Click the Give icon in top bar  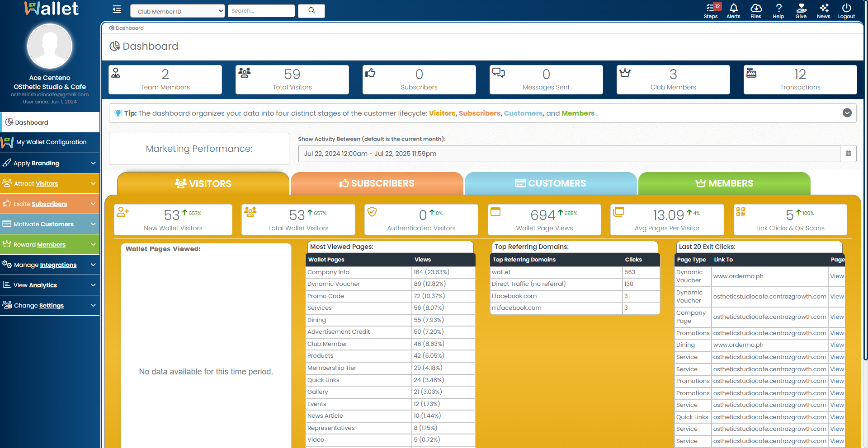coord(801,10)
